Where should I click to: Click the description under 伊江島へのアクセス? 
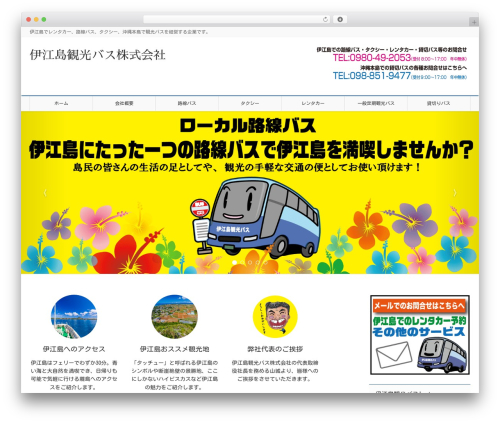[74, 375]
